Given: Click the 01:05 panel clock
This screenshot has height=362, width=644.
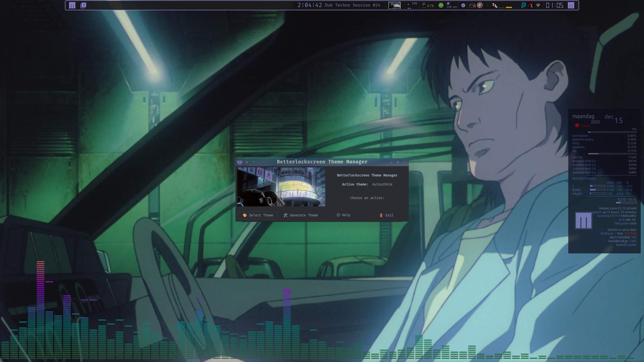Looking at the screenshot, I should [x=554, y=5].
